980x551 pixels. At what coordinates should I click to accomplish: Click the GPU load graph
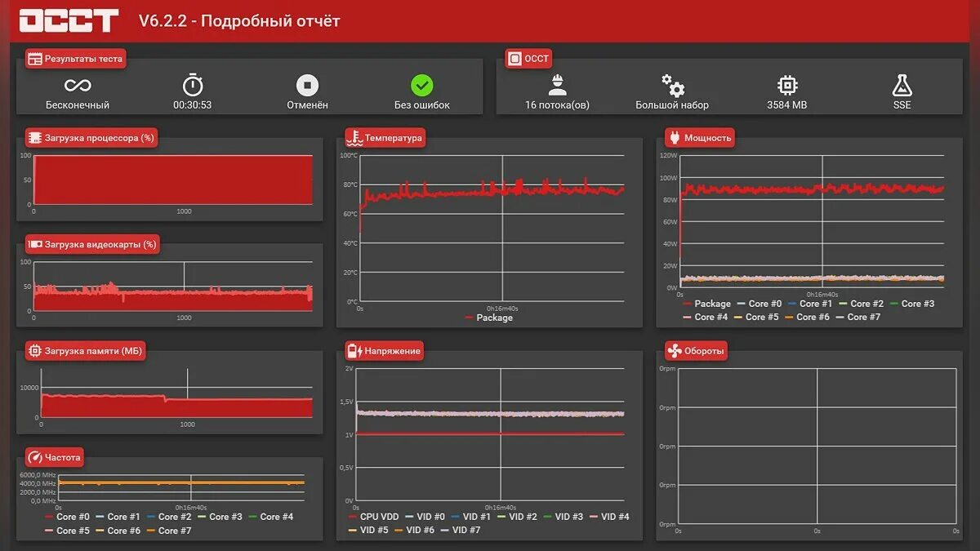point(172,287)
